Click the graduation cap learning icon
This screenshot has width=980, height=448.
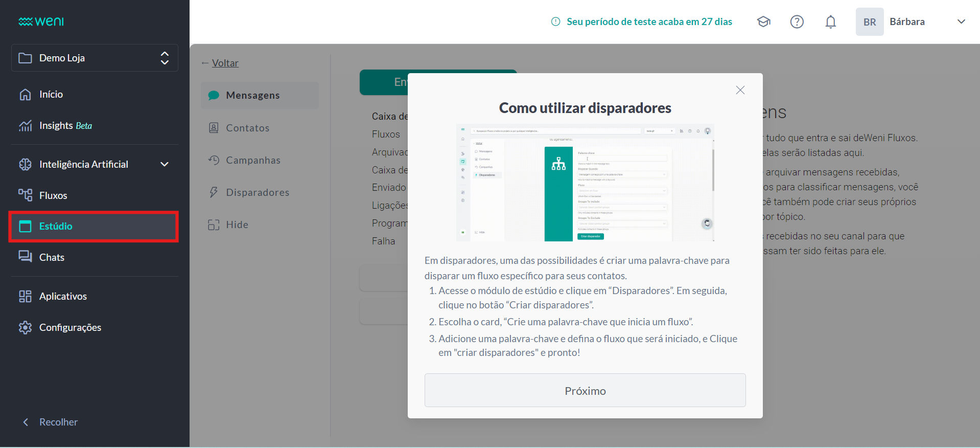coord(763,21)
